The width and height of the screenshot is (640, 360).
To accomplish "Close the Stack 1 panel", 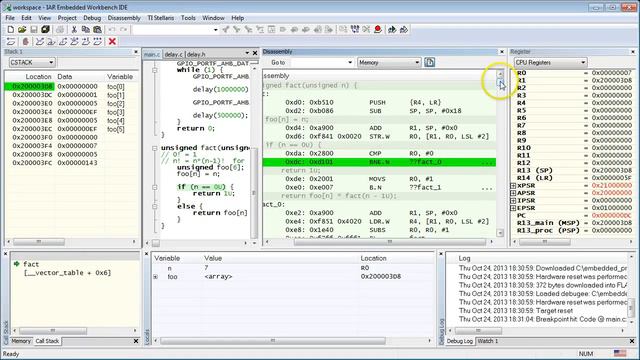I will [136, 52].
